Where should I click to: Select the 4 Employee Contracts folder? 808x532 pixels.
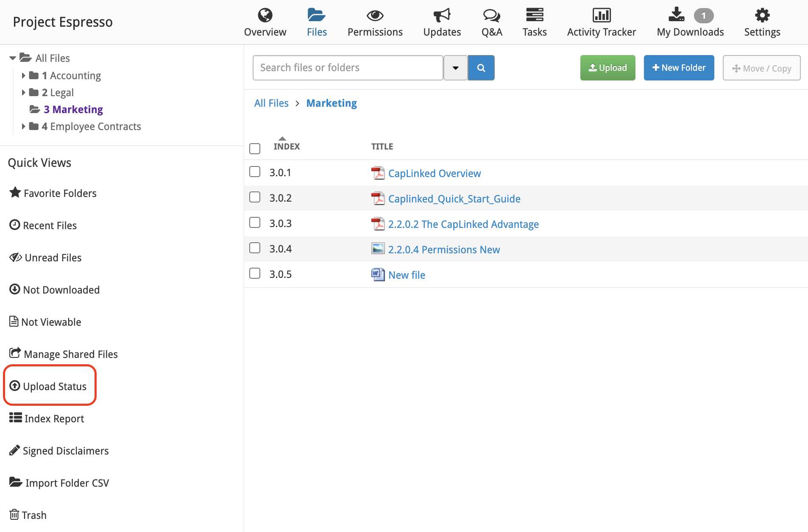coord(91,126)
